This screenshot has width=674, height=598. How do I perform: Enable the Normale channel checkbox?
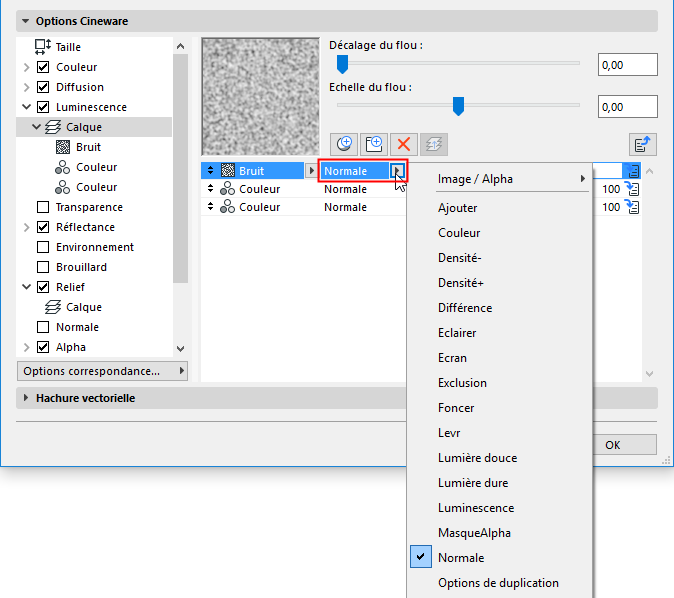point(43,327)
